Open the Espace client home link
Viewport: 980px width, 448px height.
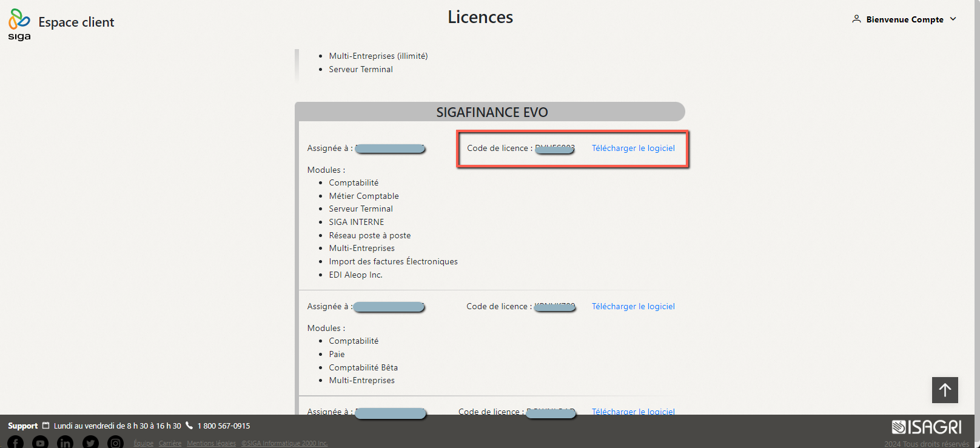click(76, 22)
